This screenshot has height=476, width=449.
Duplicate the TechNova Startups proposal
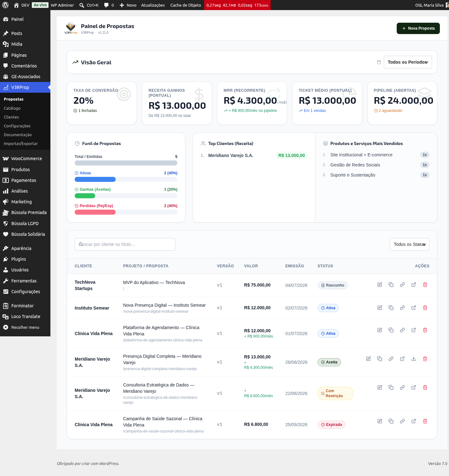pyautogui.click(x=391, y=285)
